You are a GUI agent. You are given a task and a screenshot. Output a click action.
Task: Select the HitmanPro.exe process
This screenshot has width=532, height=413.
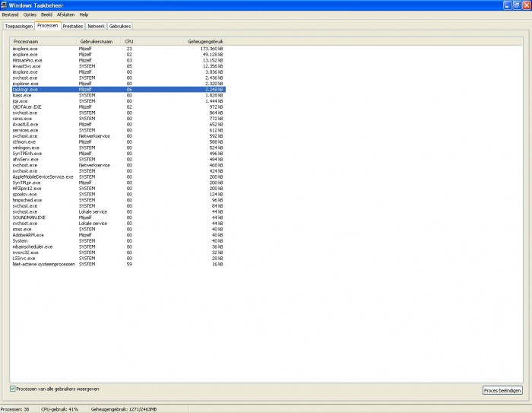coord(118,60)
